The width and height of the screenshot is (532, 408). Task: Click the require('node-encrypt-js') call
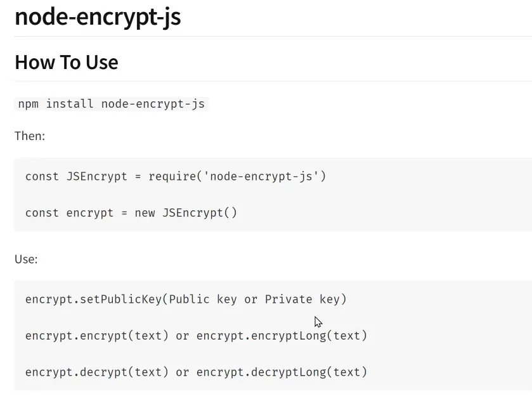(237, 177)
